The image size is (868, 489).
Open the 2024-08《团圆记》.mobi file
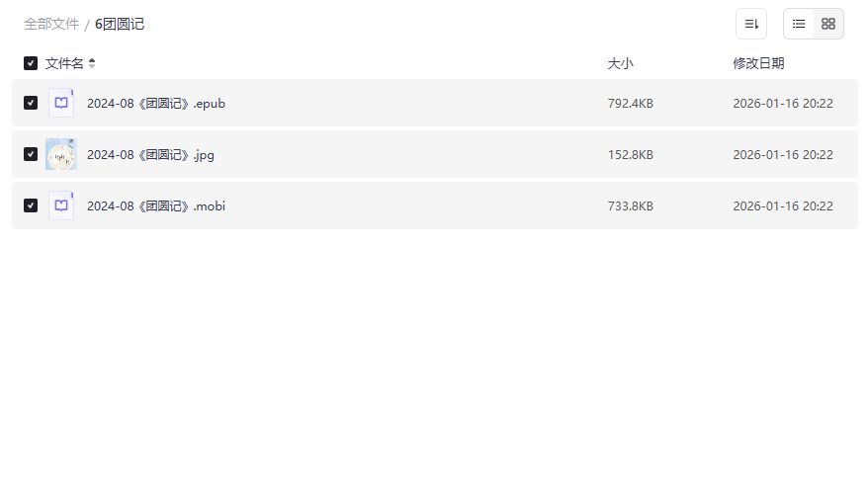pos(156,205)
